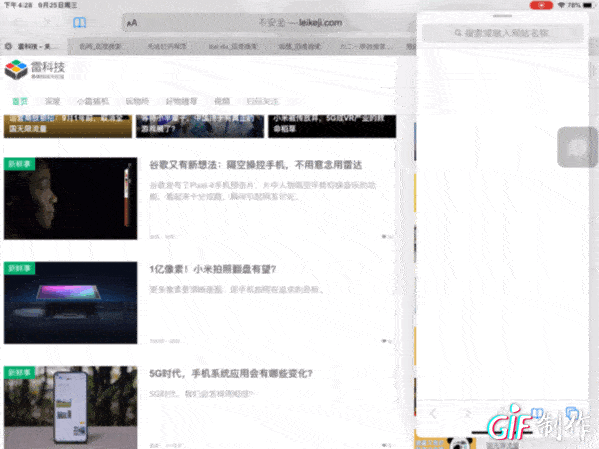This screenshot has height=449, width=599.
Task: Click 新鲜事 tag on the 1亿像素 article
Action: coord(19,268)
